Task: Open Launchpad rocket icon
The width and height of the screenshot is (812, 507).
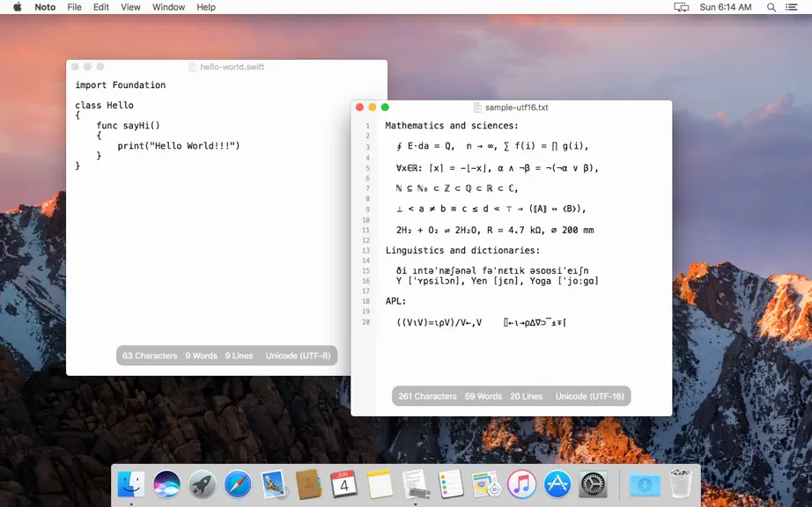Action: coord(202,484)
